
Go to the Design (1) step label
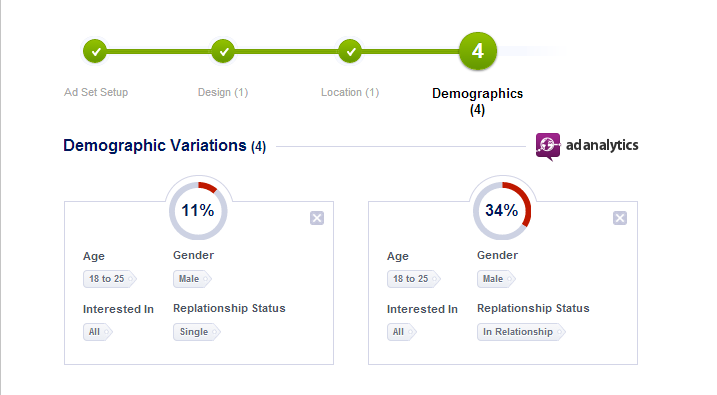[223, 92]
